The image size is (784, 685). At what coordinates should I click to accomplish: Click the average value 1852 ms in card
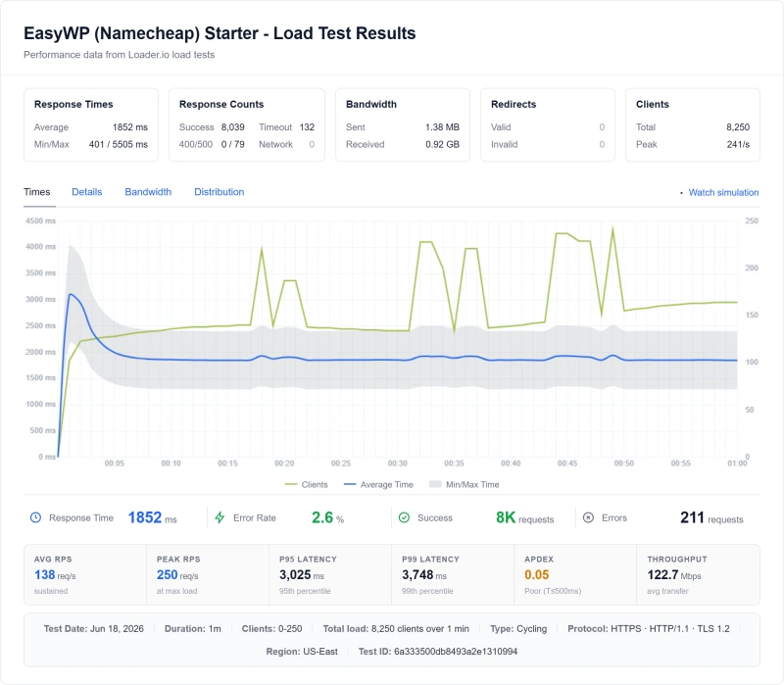click(130, 127)
